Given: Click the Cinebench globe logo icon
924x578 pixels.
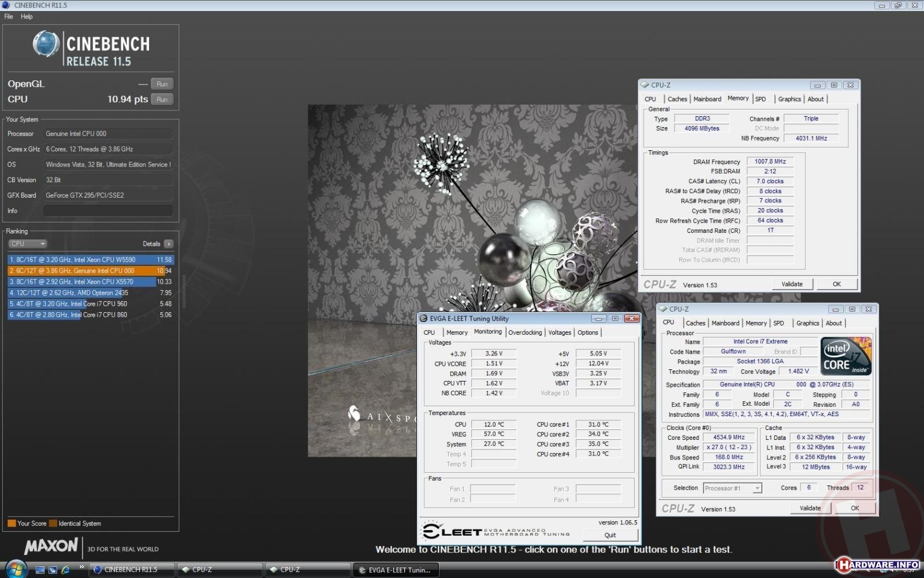Looking at the screenshot, I should pyautogui.click(x=46, y=45).
